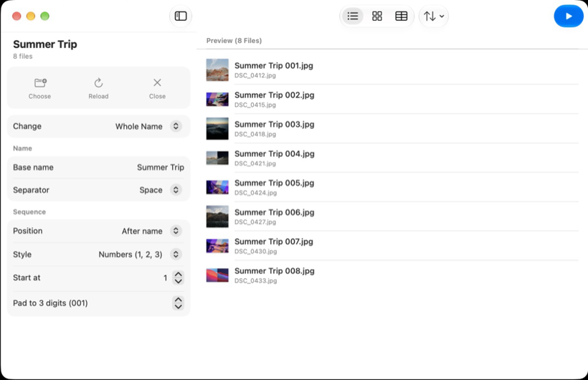Click original name DSC_0418.jpg
Screen dimensions: 588x380
(255, 134)
